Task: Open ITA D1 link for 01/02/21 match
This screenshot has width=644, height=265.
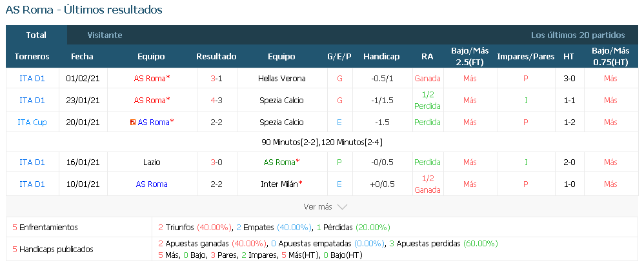Action: pyautogui.click(x=32, y=79)
